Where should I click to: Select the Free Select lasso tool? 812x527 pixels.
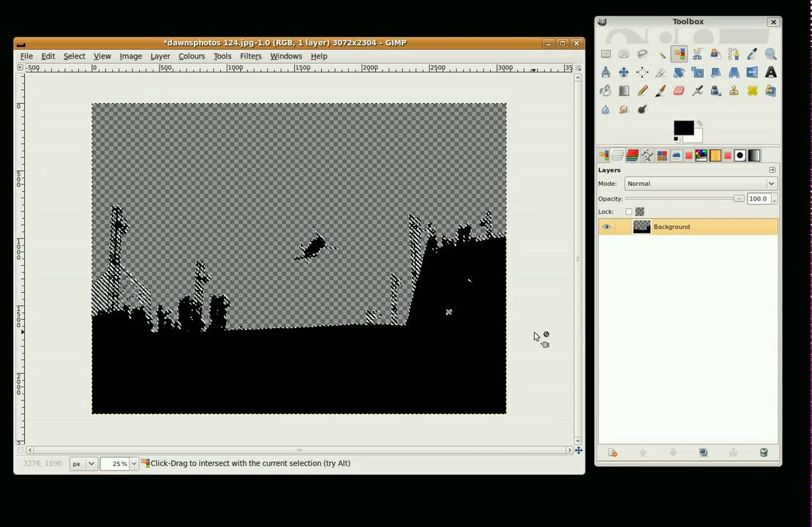(642, 54)
